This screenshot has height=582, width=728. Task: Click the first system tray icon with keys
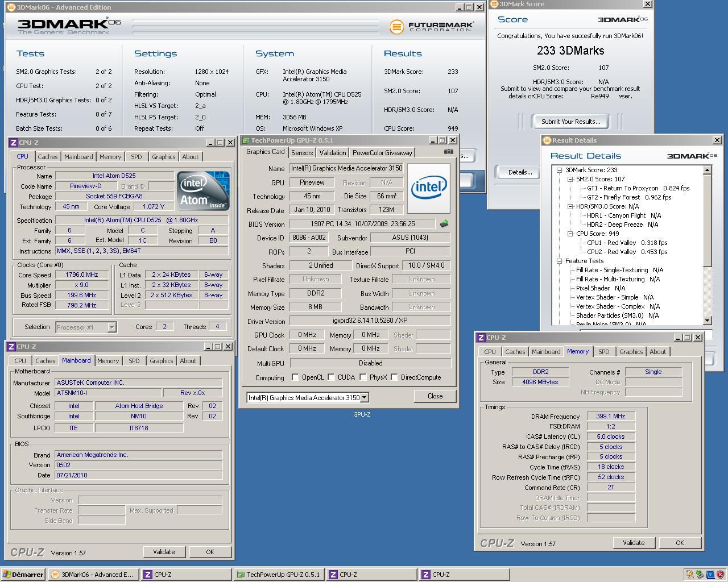[x=690, y=575]
